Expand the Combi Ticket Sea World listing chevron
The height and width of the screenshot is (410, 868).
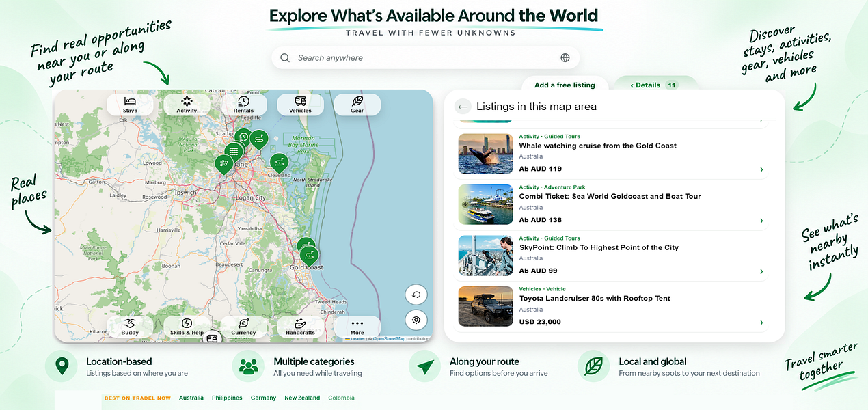tap(761, 221)
